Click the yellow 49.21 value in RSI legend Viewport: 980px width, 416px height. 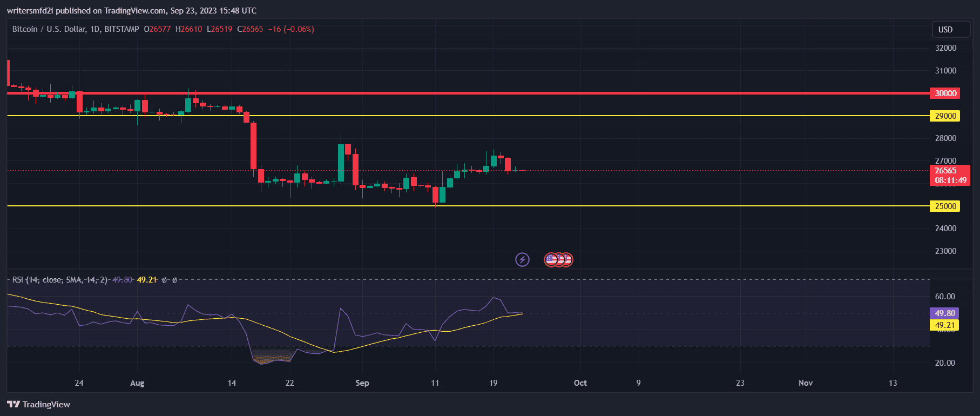[147, 280]
